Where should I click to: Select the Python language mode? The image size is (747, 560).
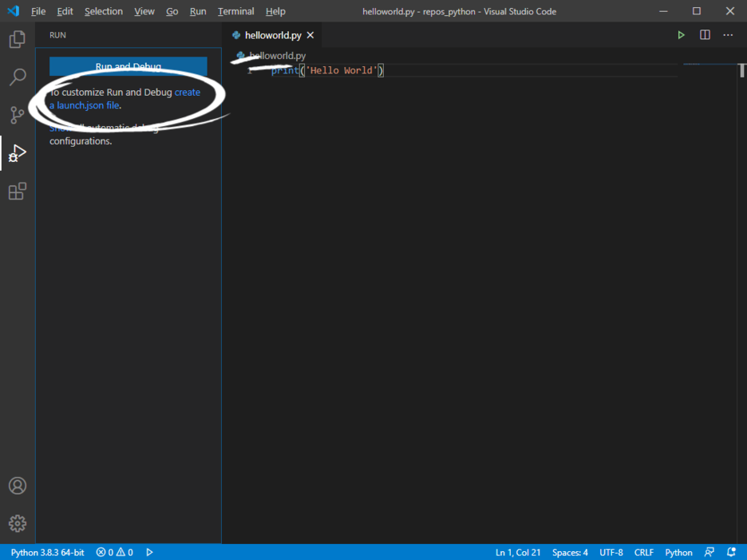(x=678, y=552)
